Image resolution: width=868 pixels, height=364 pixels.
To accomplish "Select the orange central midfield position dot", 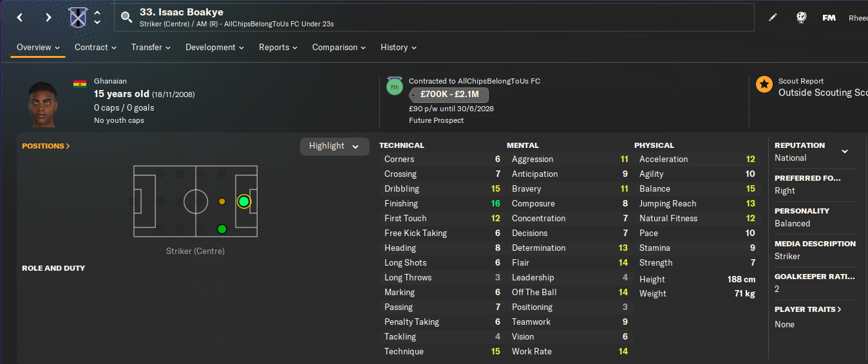I will 222,201.
